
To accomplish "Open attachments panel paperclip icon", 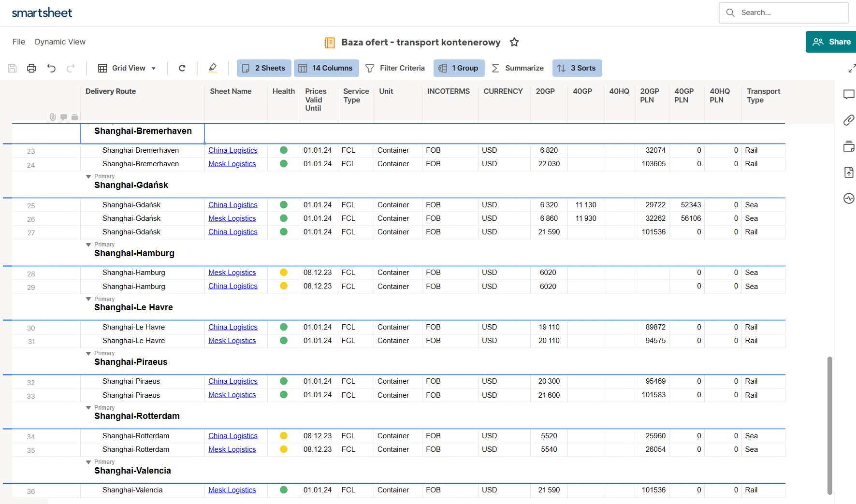I will click(849, 120).
